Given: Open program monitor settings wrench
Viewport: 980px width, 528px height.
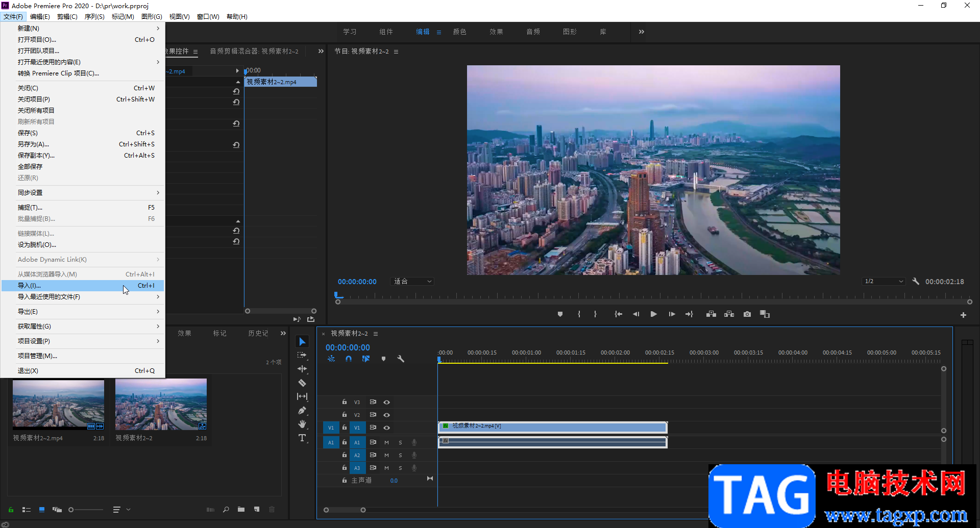Looking at the screenshot, I should 916,281.
